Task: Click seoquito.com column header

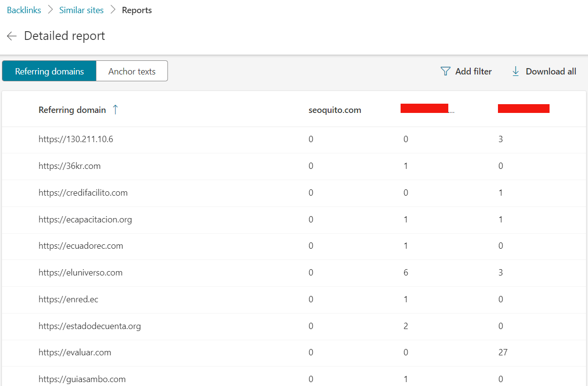Action: [x=335, y=110]
